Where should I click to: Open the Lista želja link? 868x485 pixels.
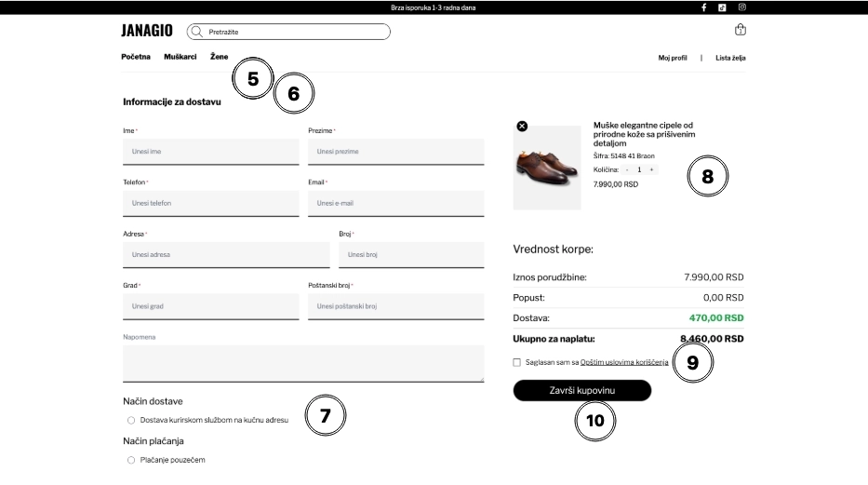click(730, 58)
